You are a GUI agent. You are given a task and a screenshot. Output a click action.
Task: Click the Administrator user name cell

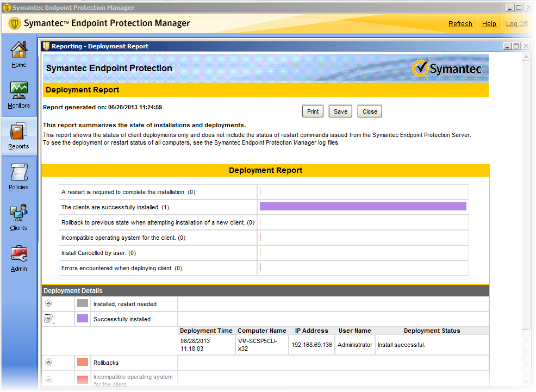(355, 345)
